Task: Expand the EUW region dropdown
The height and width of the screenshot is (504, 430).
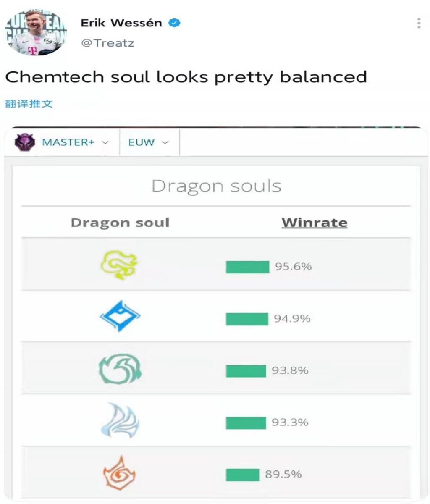Action: (x=149, y=142)
